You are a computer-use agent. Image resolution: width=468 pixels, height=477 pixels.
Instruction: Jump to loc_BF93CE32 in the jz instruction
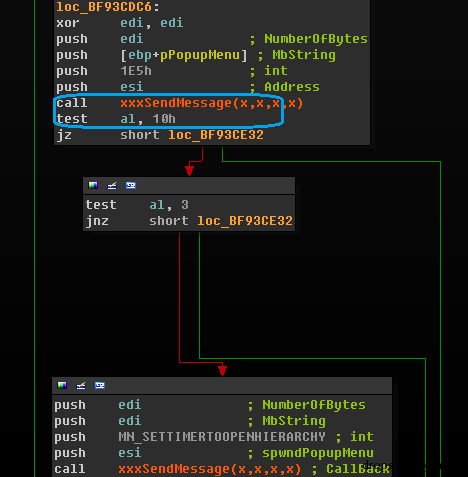216,135
